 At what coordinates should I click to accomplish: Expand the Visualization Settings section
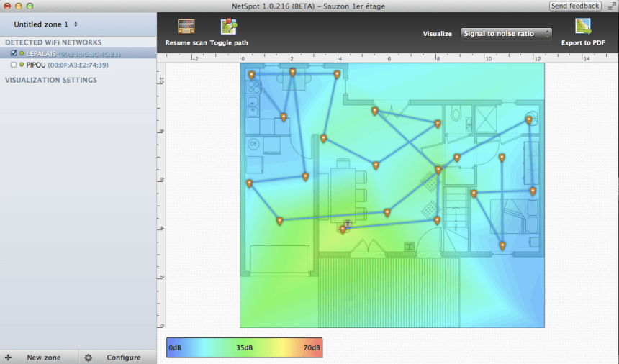(50, 80)
